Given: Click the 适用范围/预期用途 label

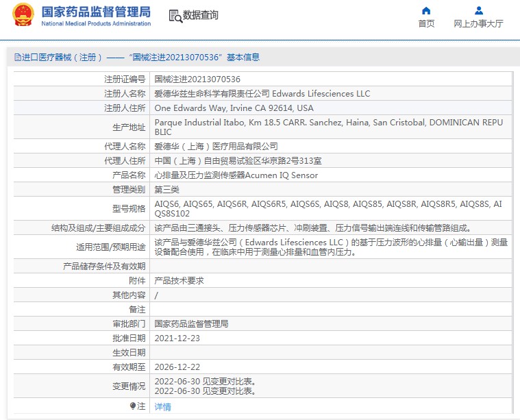Looking at the screenshot, I should (x=111, y=247).
